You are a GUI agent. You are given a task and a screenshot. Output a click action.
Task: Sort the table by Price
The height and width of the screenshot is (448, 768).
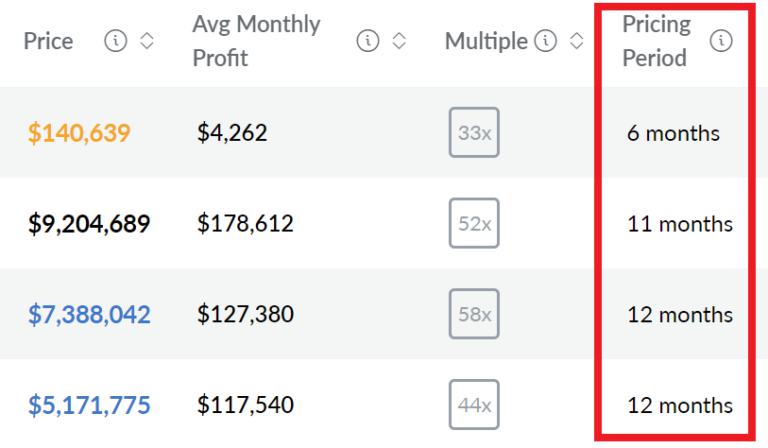tap(147, 41)
